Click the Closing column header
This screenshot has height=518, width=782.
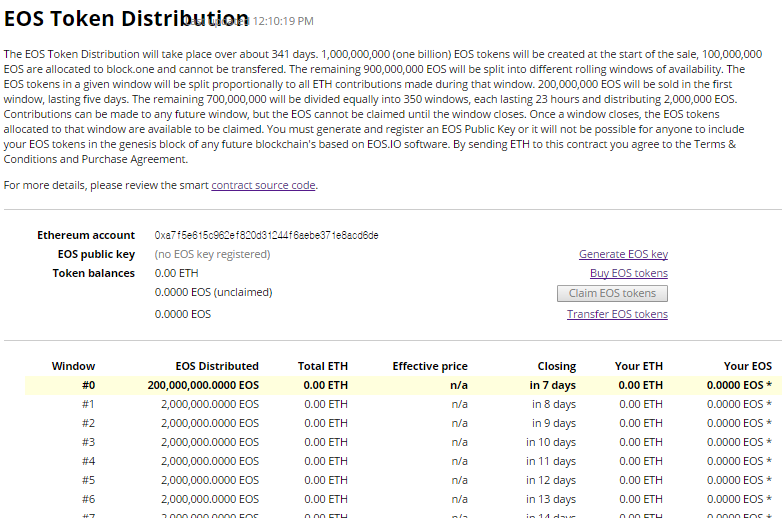[x=556, y=366]
